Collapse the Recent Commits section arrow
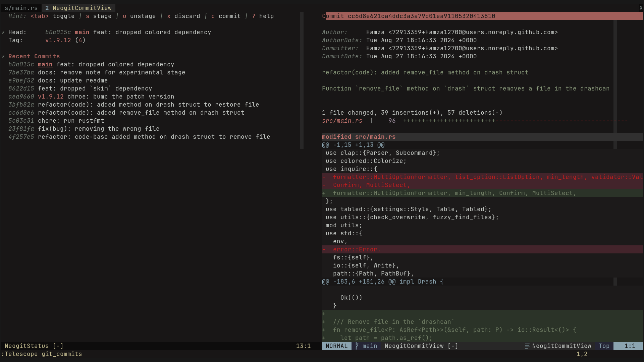Image resolution: width=644 pixels, height=362 pixels. [3, 57]
